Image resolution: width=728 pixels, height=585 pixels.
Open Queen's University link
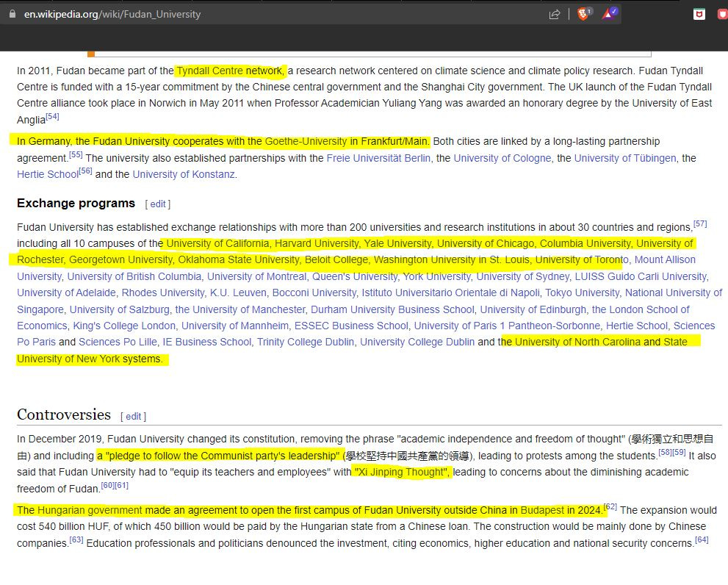pyautogui.click(x=354, y=276)
